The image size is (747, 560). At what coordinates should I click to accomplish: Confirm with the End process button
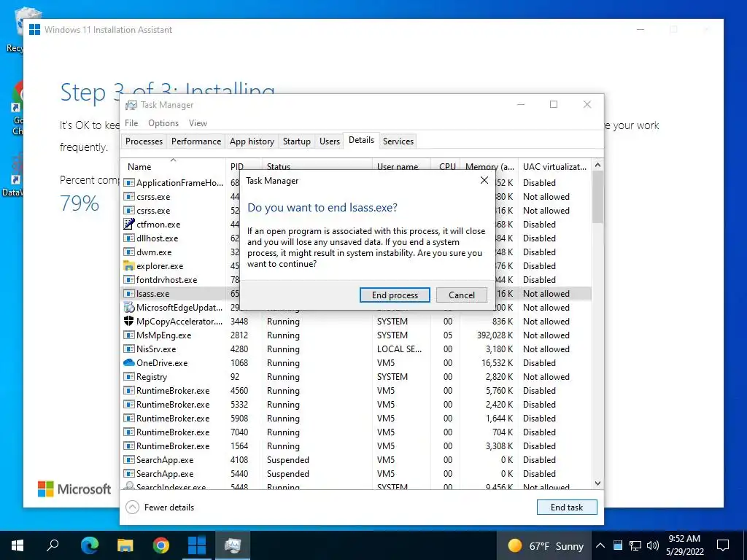click(x=395, y=295)
